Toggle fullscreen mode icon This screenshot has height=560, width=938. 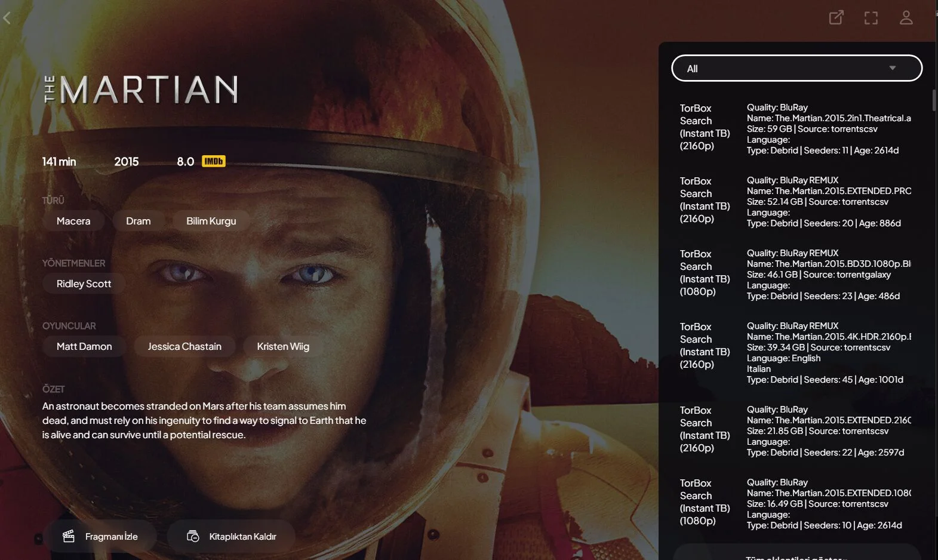[x=871, y=18]
